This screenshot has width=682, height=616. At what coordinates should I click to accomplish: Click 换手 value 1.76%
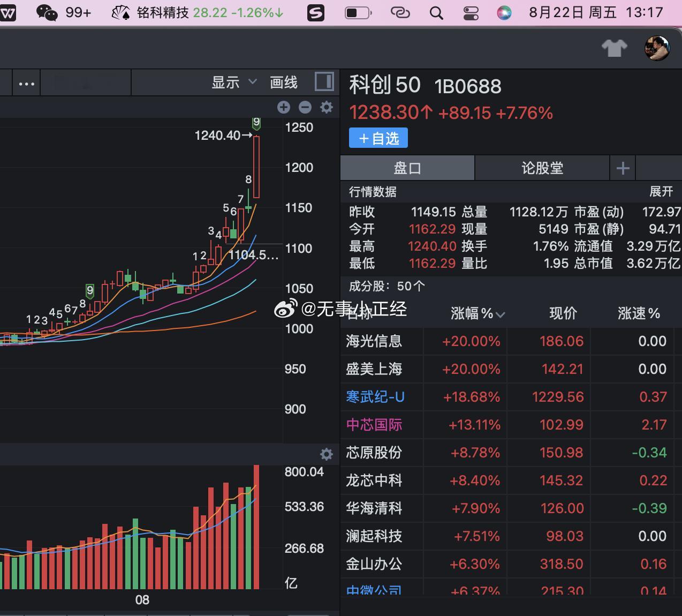[551, 246]
